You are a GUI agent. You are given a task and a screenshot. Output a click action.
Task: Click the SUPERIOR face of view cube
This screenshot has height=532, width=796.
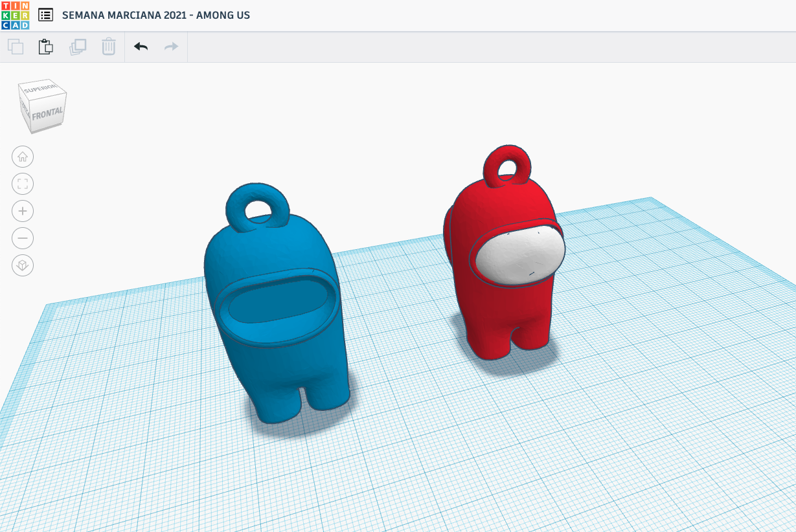click(41, 88)
